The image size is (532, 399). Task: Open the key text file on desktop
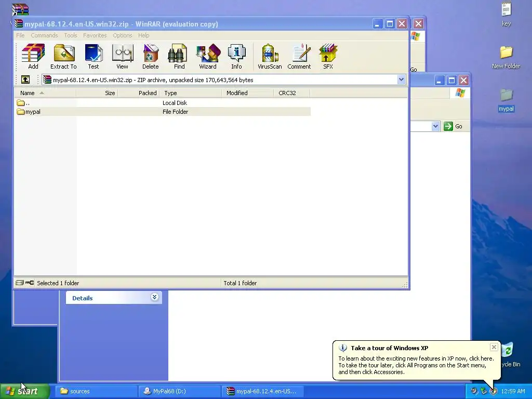coord(506,14)
